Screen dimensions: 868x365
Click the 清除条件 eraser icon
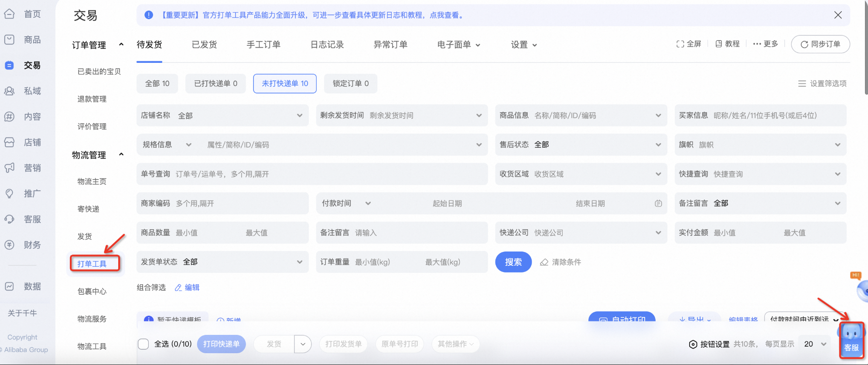(x=544, y=262)
